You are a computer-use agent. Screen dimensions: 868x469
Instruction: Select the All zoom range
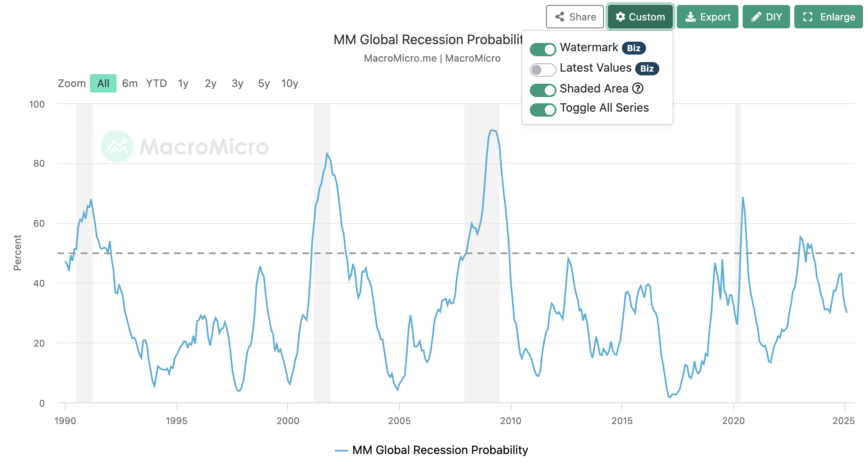click(x=103, y=83)
